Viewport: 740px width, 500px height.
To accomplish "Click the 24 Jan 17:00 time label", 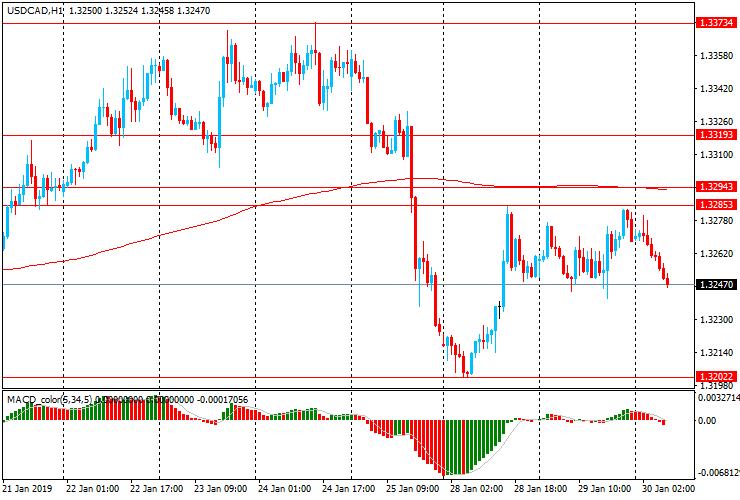I will (x=349, y=488).
